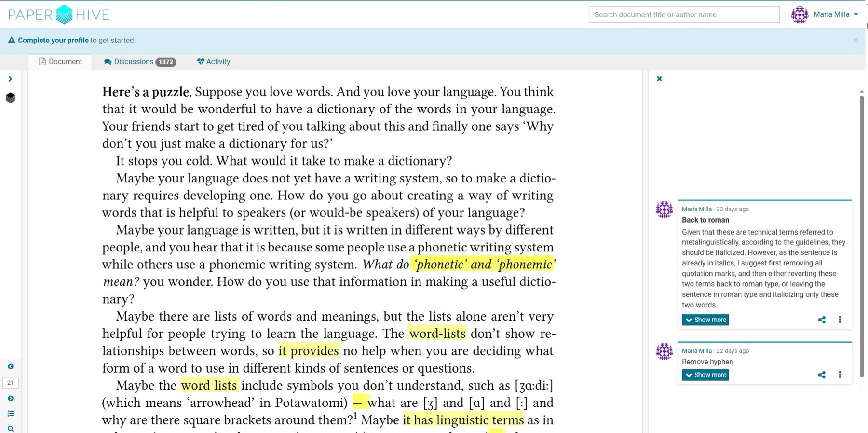The image size is (868, 433).
Task: Switch to the Discussions tab
Action: [140, 62]
